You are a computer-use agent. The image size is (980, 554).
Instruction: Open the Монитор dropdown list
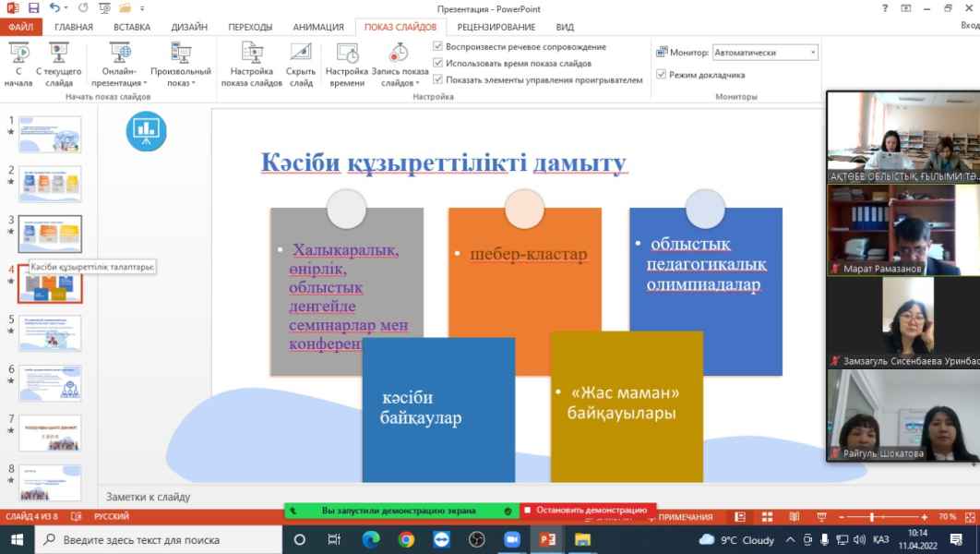(812, 53)
